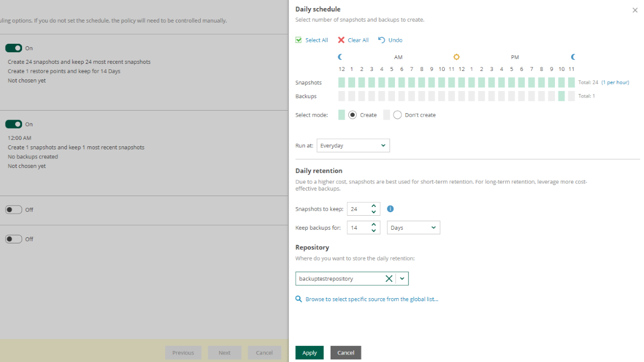Screen dimensions: 644x362
Task: Open the Browse to select specific source link
Action: pyautogui.click(x=371, y=299)
